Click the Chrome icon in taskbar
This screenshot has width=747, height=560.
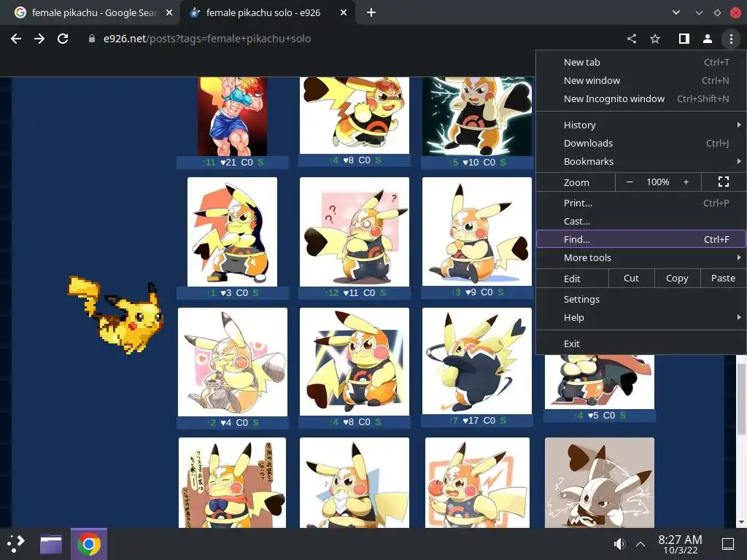tap(88, 544)
